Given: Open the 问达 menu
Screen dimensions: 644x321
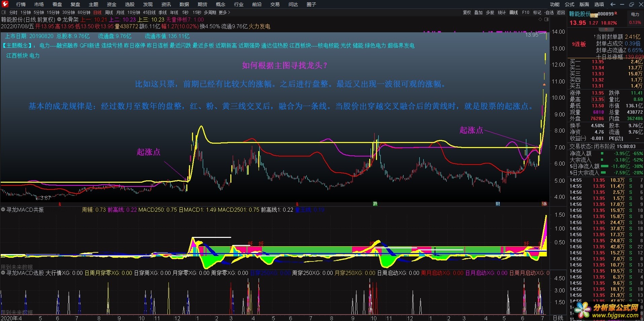Looking at the screenshot, I should pos(293,4).
